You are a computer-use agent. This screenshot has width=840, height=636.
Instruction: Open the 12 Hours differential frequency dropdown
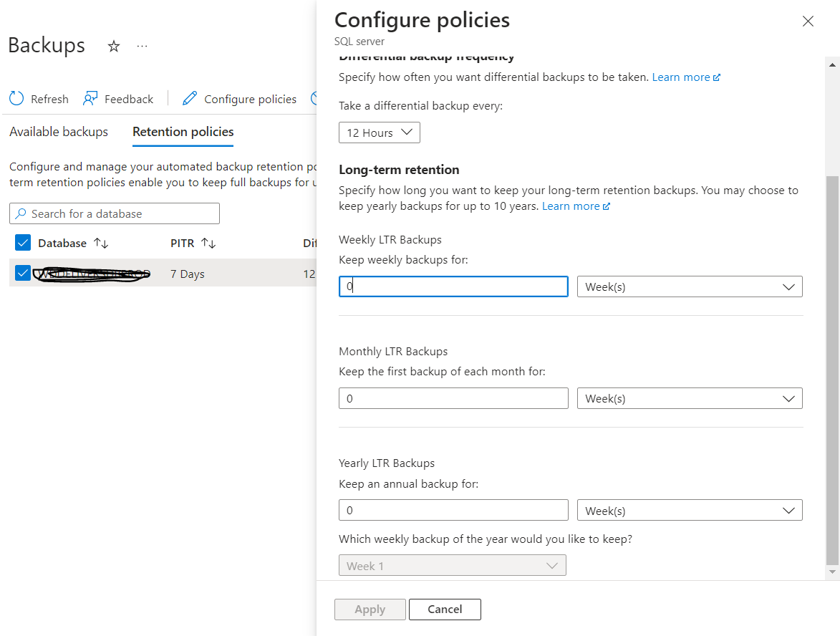tap(379, 132)
